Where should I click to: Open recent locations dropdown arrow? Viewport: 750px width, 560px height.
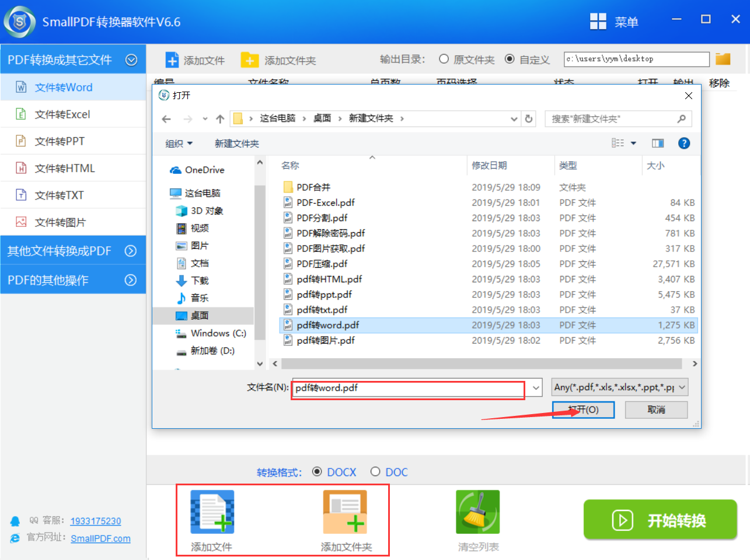coord(205,119)
